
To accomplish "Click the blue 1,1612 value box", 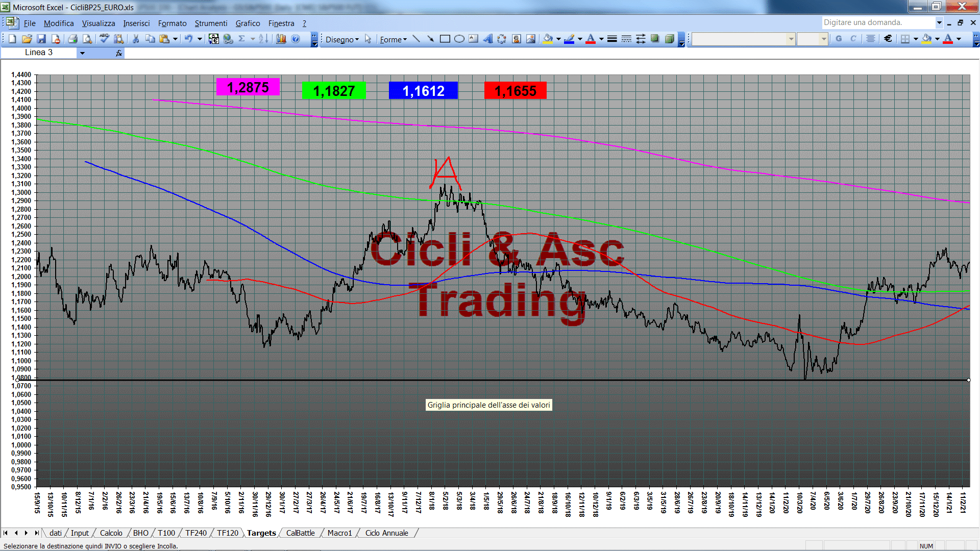I will [423, 91].
